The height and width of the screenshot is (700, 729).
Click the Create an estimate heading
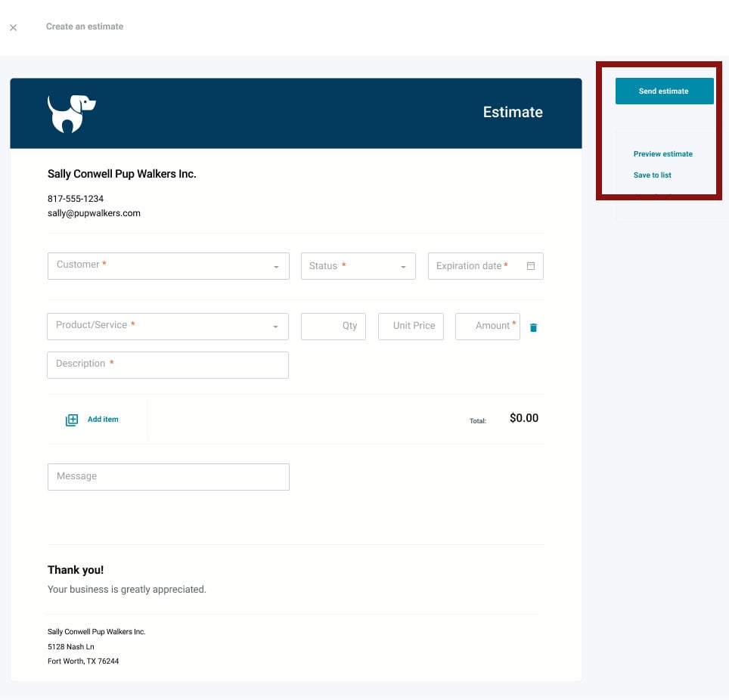pos(85,26)
